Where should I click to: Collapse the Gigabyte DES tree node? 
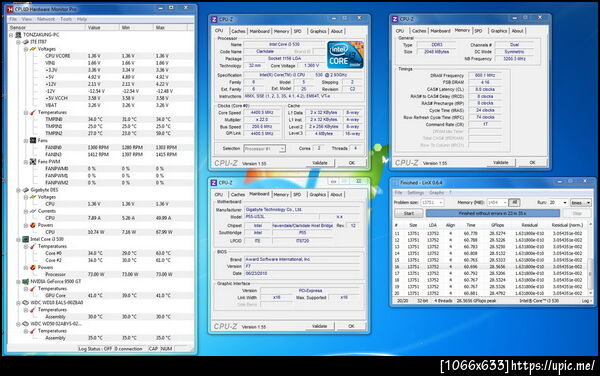18,190
